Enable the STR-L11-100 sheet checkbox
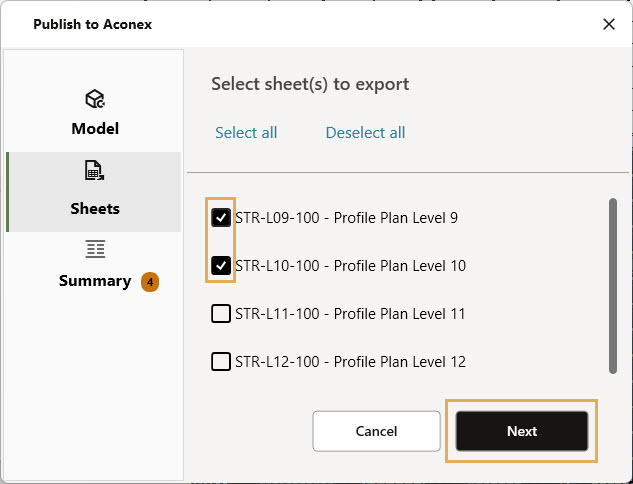The height and width of the screenshot is (484, 633). (221, 314)
